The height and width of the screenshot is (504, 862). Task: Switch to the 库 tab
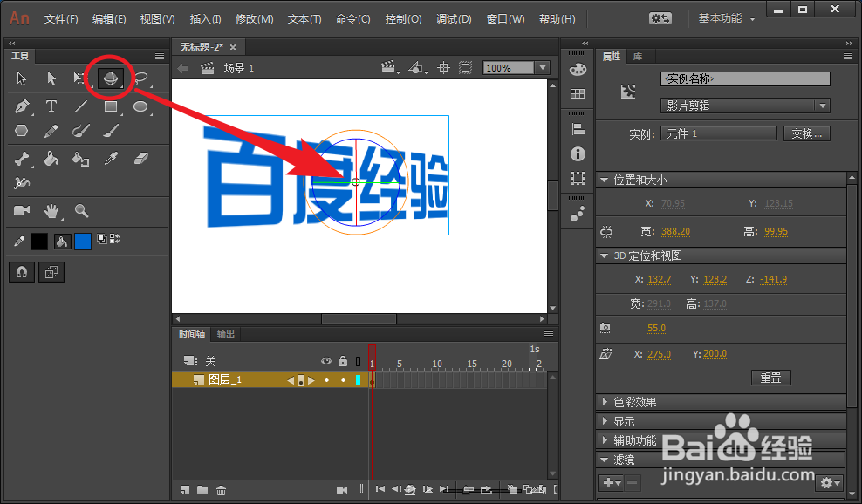tap(638, 57)
